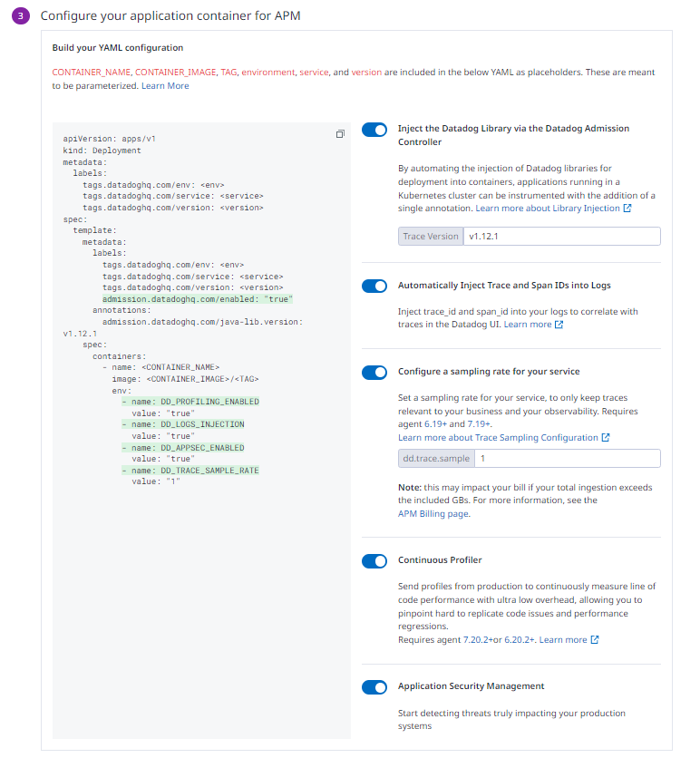Screen dimensions: 700x758
Task: Focus the Trace Version input field
Action: point(562,237)
